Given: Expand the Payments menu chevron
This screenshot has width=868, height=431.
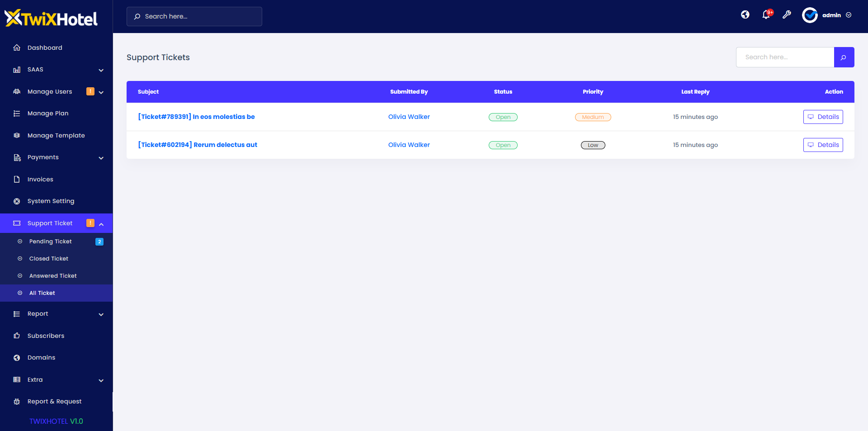Looking at the screenshot, I should coord(101,158).
